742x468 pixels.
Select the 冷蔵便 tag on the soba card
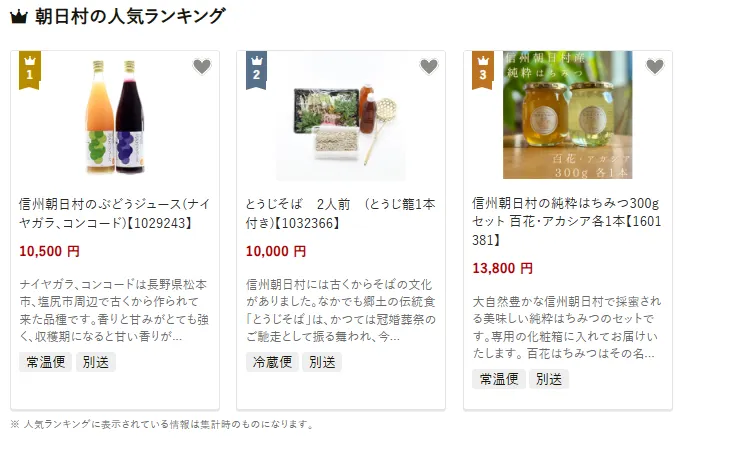(x=272, y=362)
